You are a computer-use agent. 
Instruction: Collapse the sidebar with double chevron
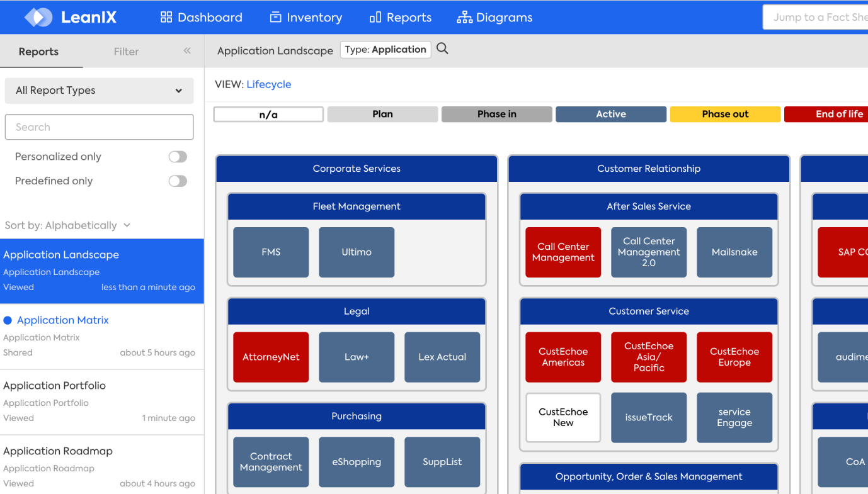[x=187, y=51]
